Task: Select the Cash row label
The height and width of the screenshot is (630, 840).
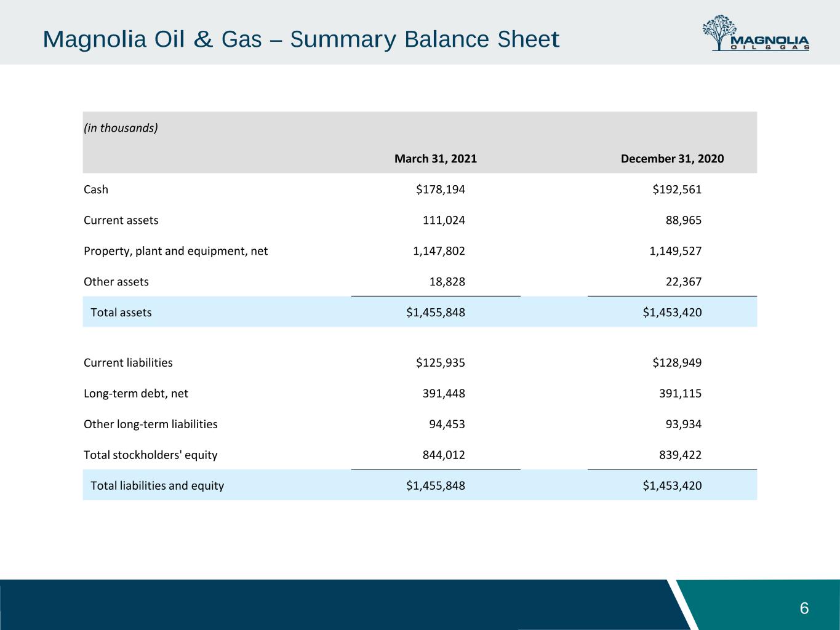Action: coord(96,189)
